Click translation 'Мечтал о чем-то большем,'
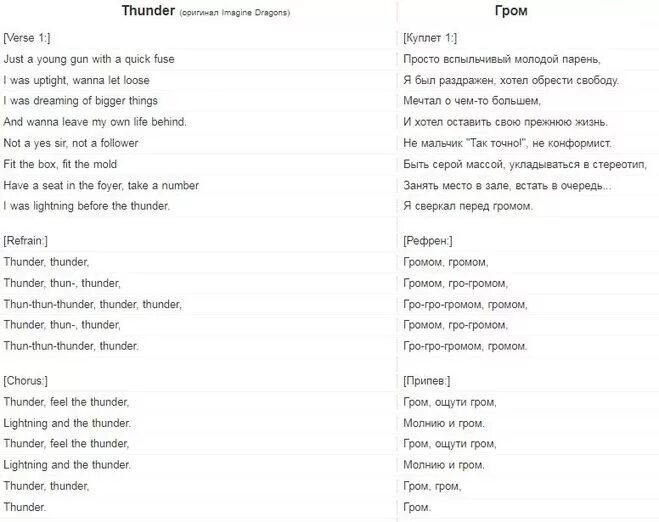Screen dimensions: 659x522 pos(472,101)
